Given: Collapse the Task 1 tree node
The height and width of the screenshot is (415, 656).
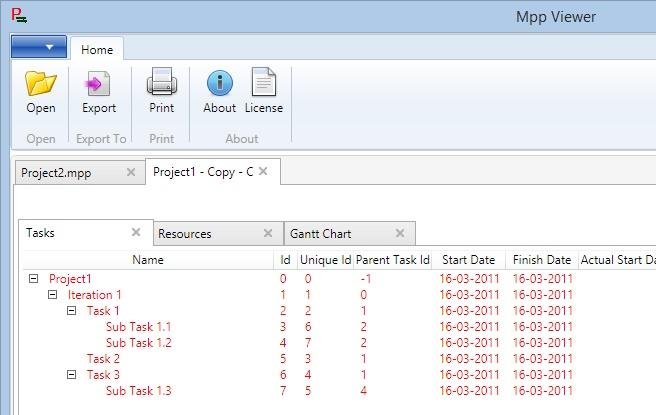Looking at the screenshot, I should 72,311.
